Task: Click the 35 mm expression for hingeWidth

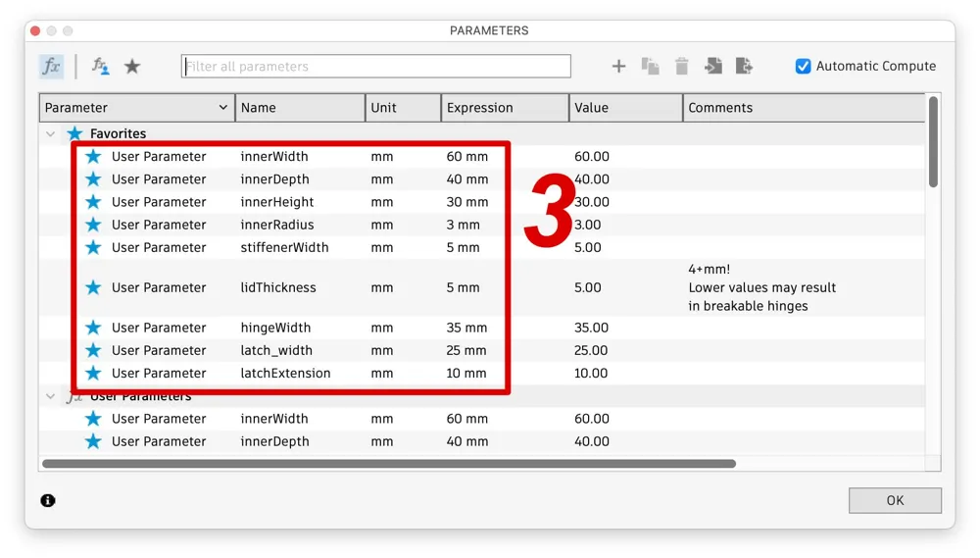Action: point(466,328)
